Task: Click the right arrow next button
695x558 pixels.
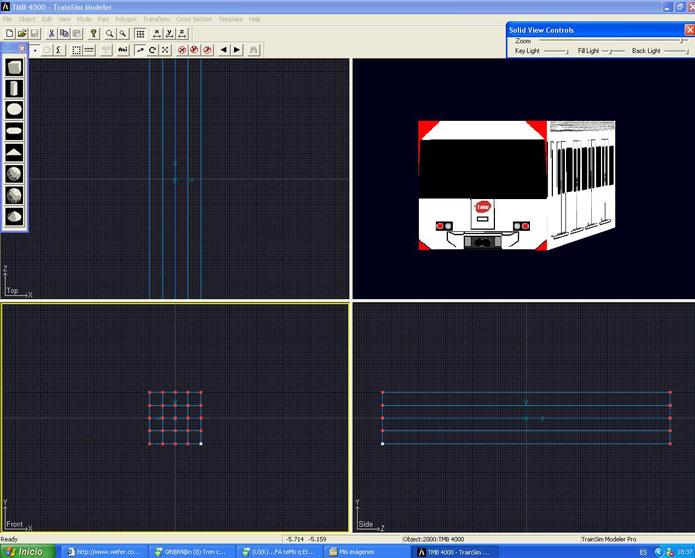Action: click(238, 49)
